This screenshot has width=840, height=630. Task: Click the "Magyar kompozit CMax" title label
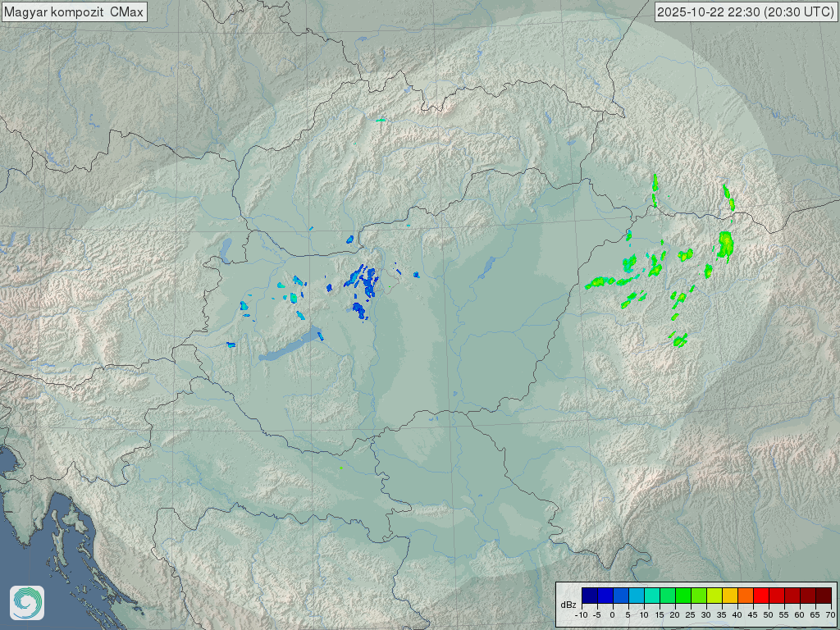(74, 12)
